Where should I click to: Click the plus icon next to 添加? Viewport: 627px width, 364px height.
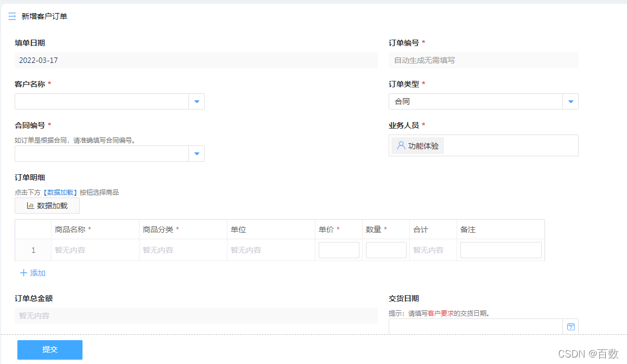(23, 273)
